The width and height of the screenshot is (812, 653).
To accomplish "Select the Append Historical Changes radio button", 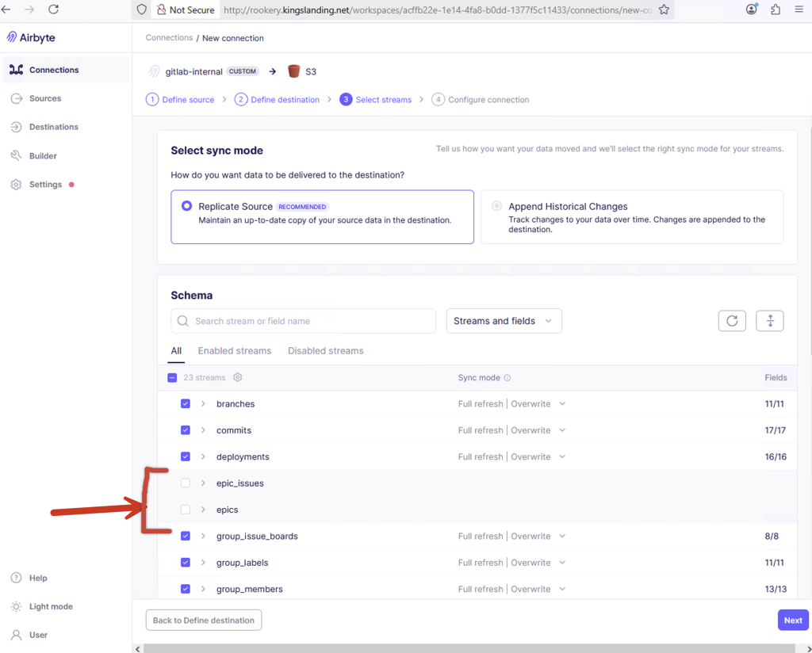I will [x=496, y=206].
